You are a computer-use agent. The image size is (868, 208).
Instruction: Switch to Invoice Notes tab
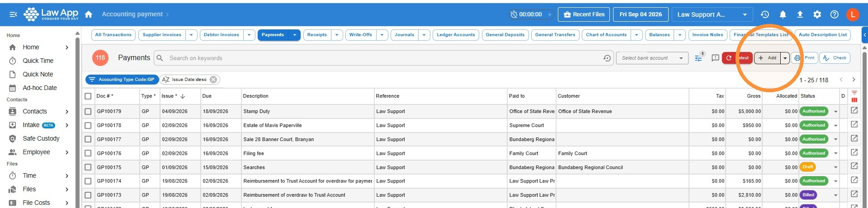[708, 35]
